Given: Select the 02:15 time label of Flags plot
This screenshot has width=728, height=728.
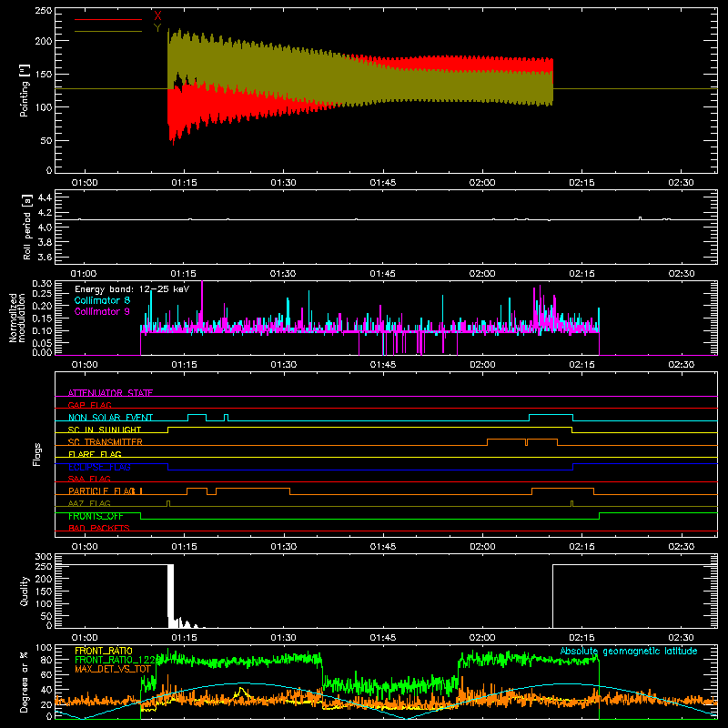Looking at the screenshot, I should click(x=581, y=547).
